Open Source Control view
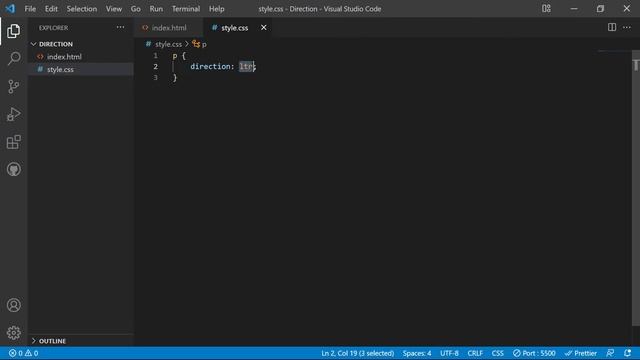This screenshot has width=640, height=360. tap(13, 87)
